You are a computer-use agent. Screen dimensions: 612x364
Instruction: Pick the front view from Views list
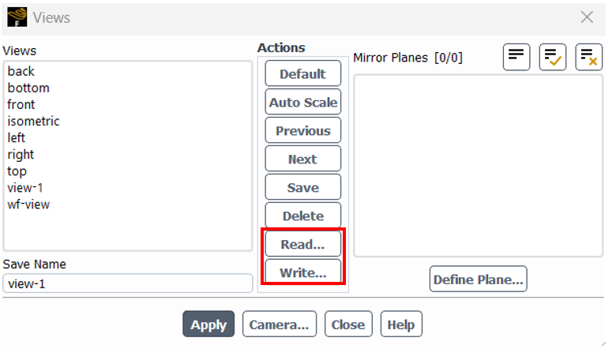point(21,104)
